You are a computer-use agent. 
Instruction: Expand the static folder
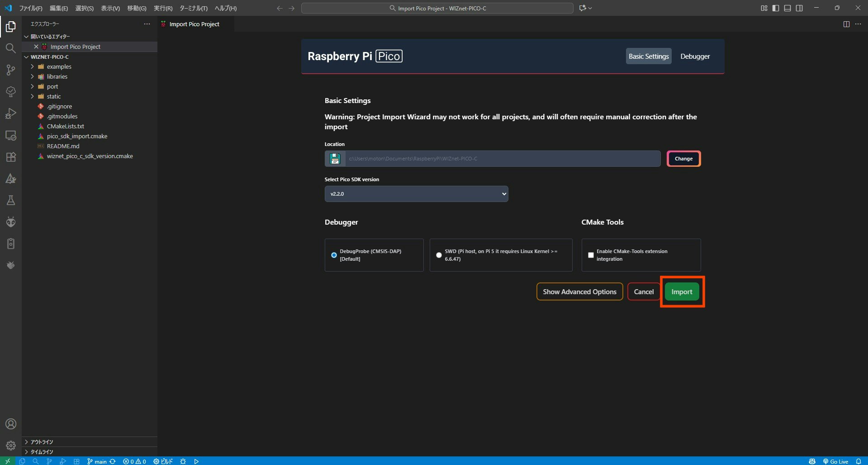[x=32, y=96]
